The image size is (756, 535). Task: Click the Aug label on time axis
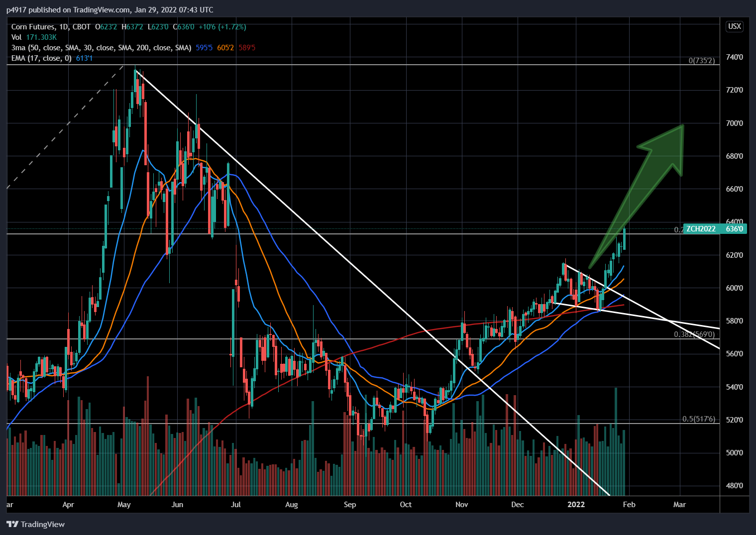pos(292,505)
